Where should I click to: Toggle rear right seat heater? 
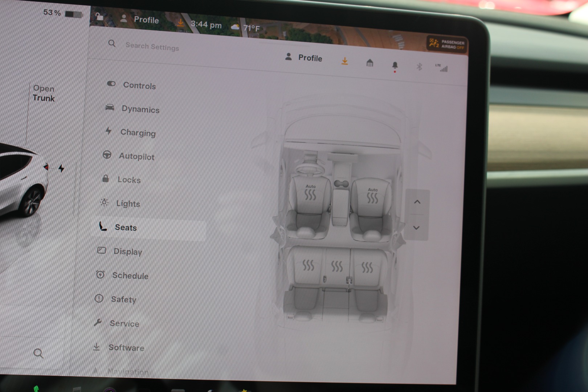(x=367, y=268)
